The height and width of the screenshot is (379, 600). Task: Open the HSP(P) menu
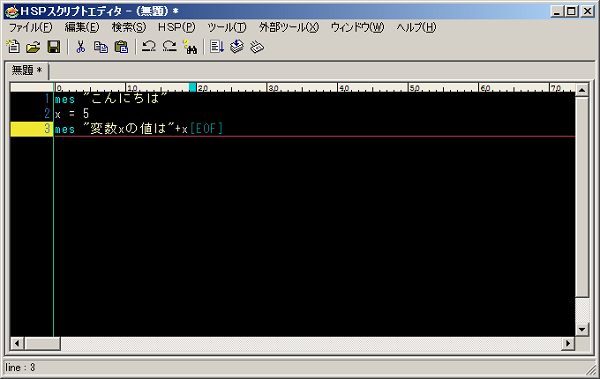(176, 27)
